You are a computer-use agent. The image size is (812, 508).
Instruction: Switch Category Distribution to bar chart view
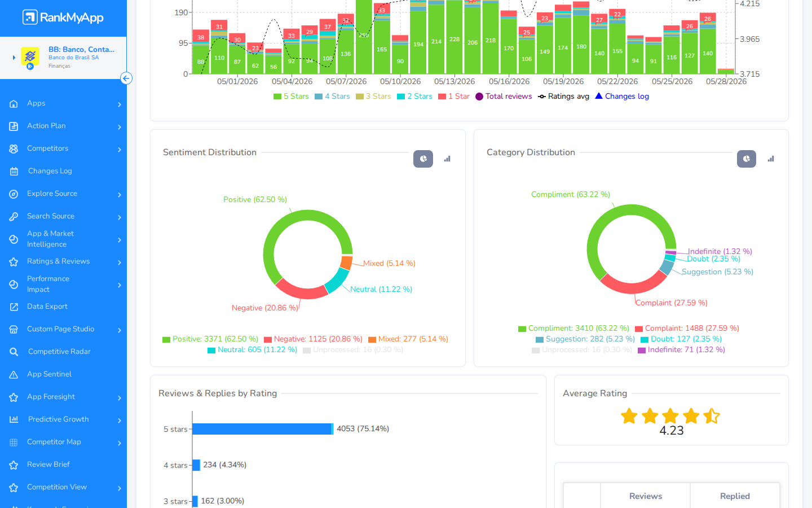771,159
